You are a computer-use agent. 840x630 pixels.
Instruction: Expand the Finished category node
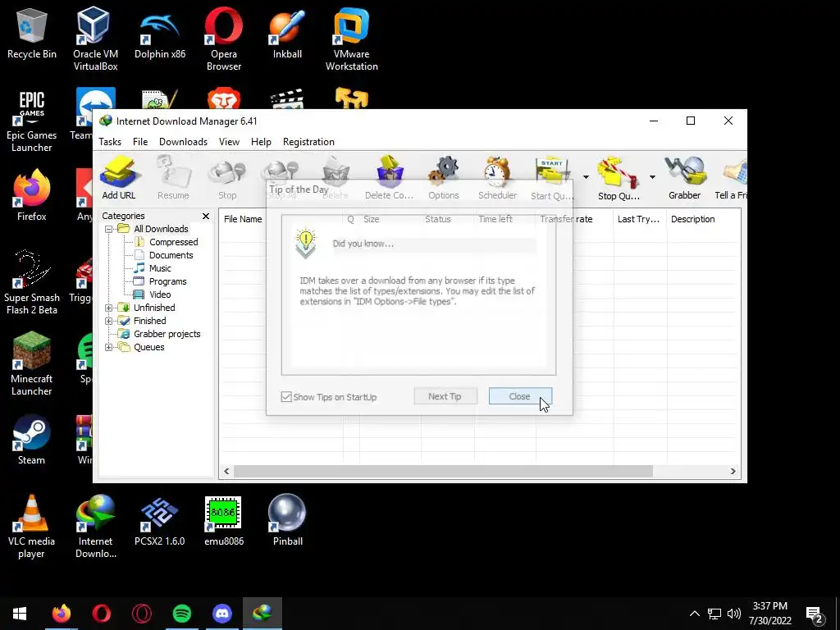pos(109,321)
